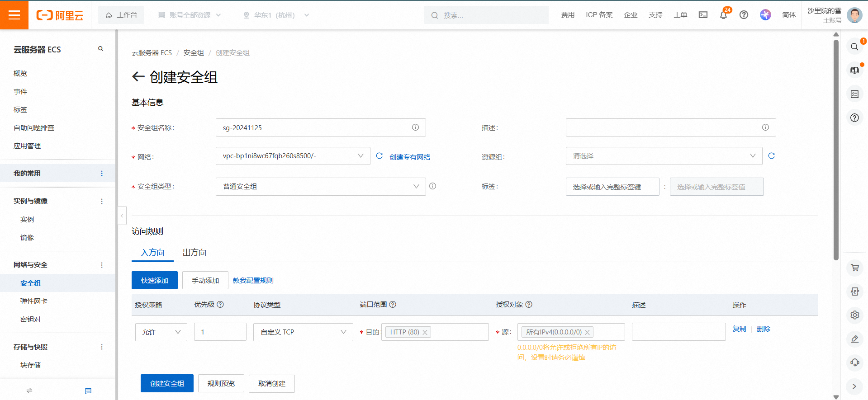Open the 资源组 请选择 dropdown
The image size is (868, 400).
click(x=664, y=156)
